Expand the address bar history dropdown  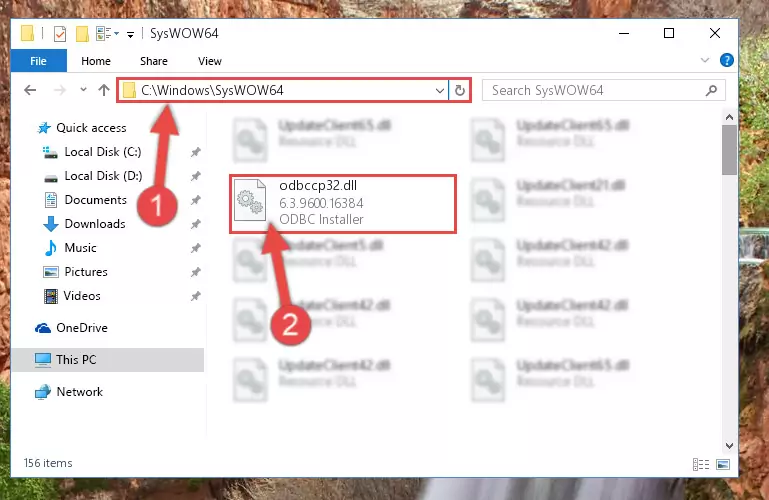[440, 90]
